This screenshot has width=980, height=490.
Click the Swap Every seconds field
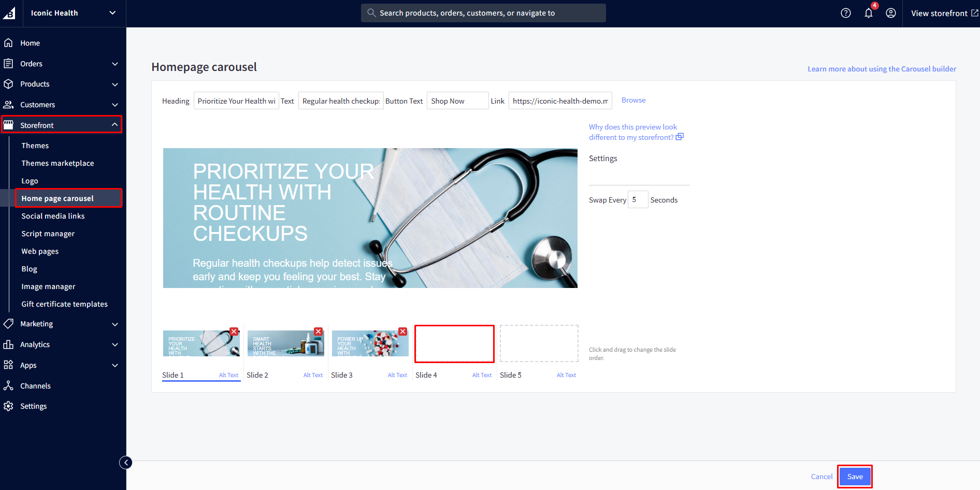[x=637, y=200]
